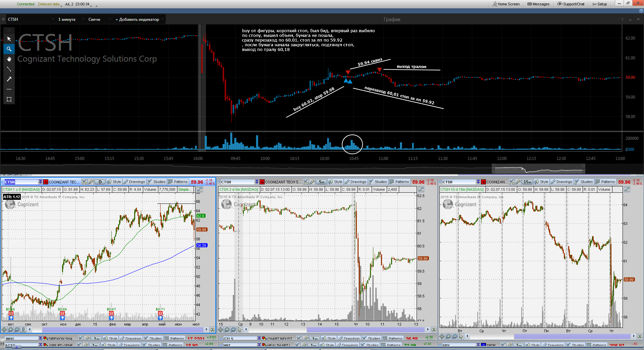Open Home Screen from top bar
644x350 pixels.
(x=506, y=4)
